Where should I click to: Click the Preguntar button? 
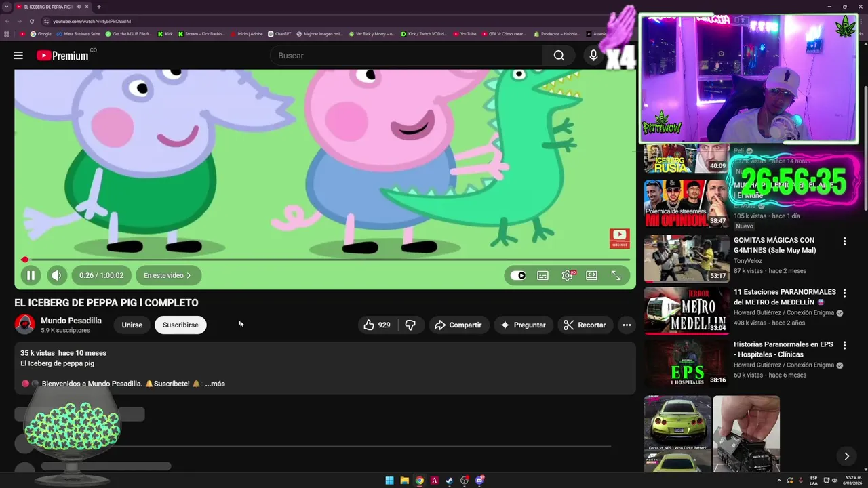point(523,325)
